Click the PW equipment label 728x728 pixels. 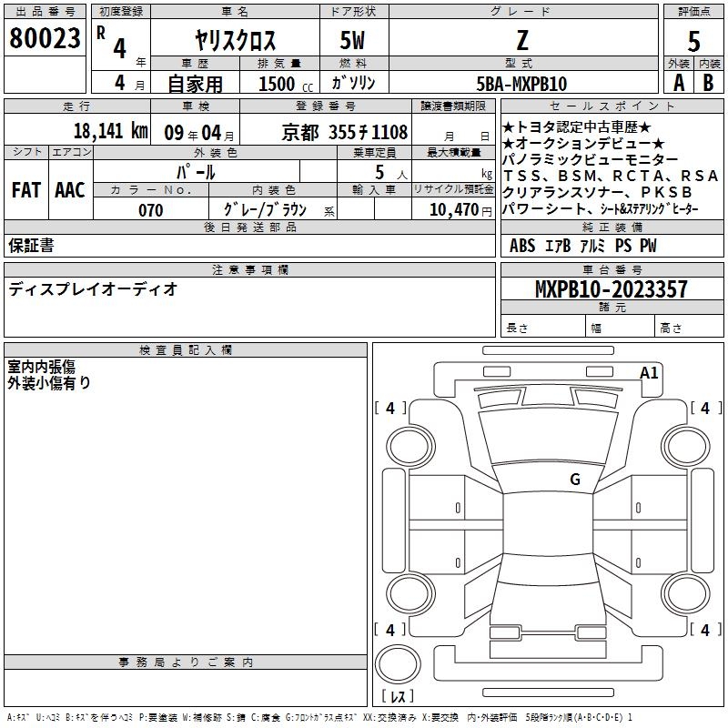(648, 246)
